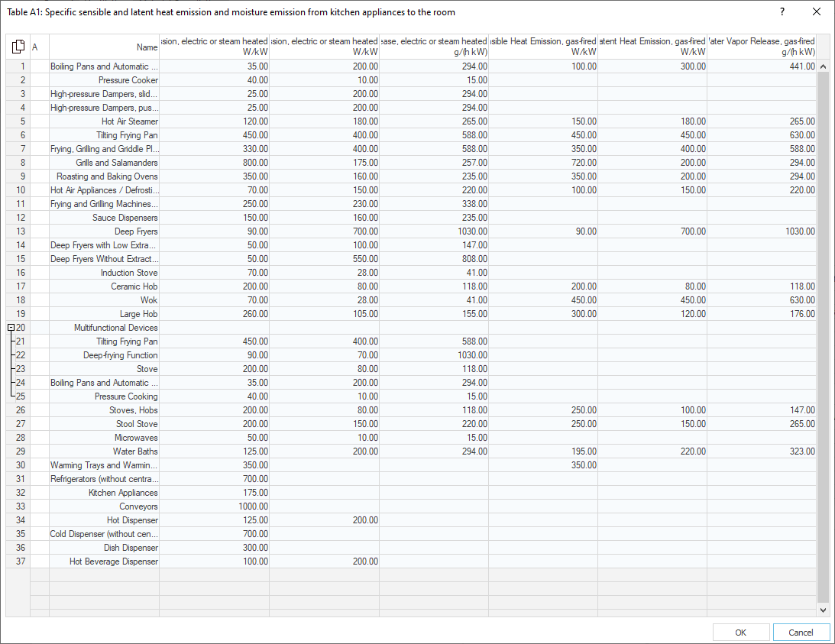The image size is (835, 644).
Task: Select the Hot Dispenser name cell
Action: click(105, 520)
